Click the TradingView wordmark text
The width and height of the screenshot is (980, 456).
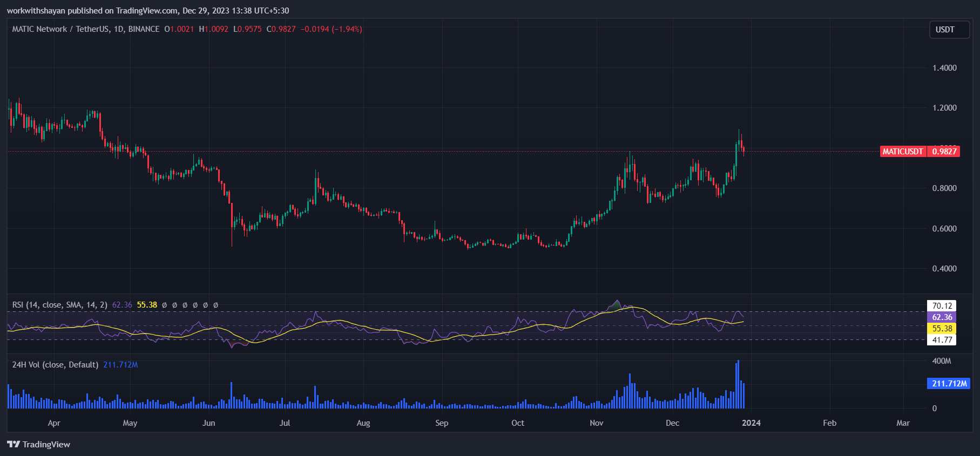(46, 444)
